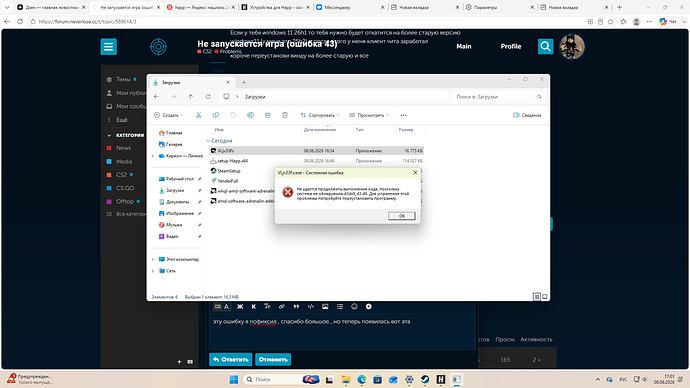Switch to details list view in Explorer
The width and height of the screenshot is (690, 388).
(x=536, y=296)
